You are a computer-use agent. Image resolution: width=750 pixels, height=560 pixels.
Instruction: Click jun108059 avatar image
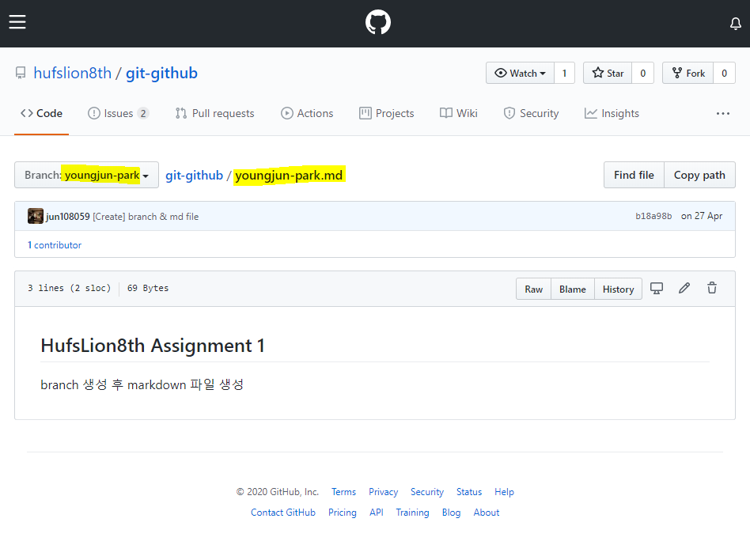click(x=36, y=216)
